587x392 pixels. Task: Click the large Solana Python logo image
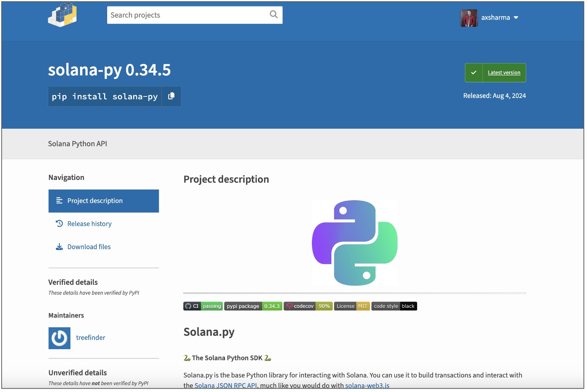point(355,243)
